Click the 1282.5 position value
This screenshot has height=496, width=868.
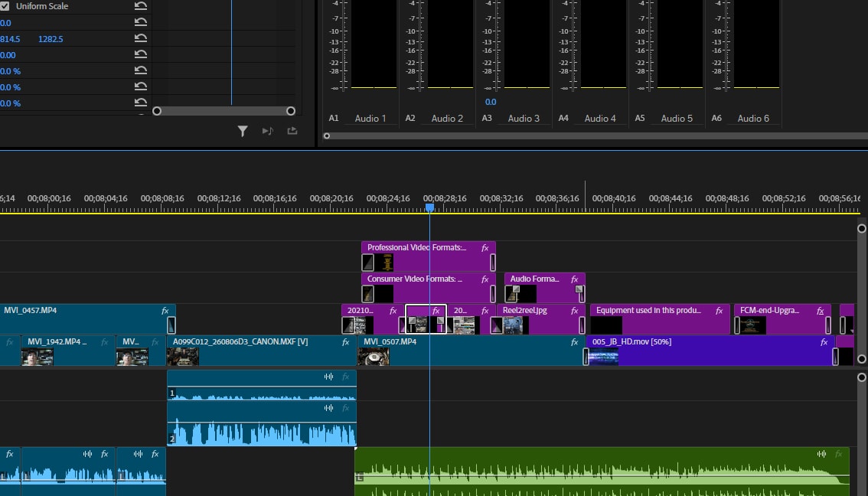pos(51,39)
